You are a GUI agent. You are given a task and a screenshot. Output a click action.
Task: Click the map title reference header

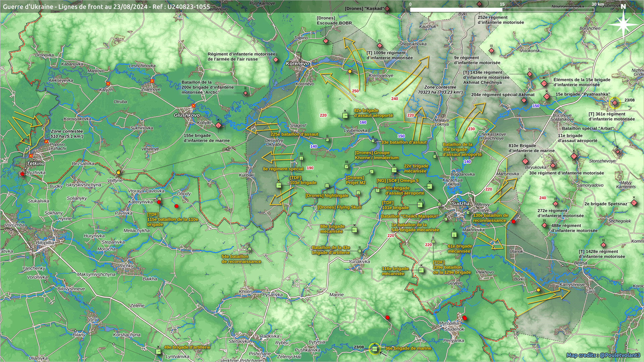106,6
